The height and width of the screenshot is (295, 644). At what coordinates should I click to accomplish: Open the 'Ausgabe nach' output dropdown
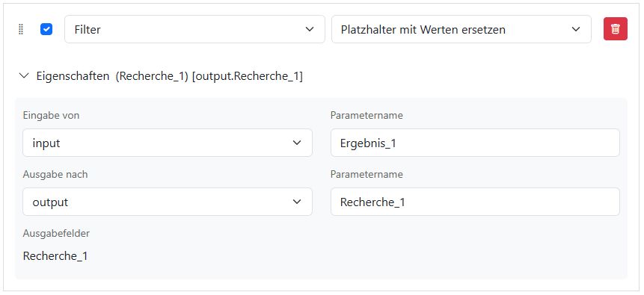168,202
